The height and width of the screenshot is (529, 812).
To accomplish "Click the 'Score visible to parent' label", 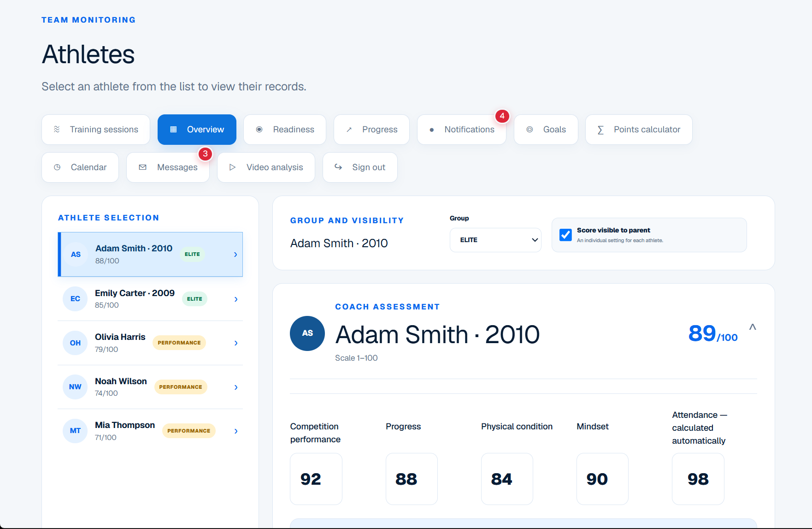I will (613, 230).
